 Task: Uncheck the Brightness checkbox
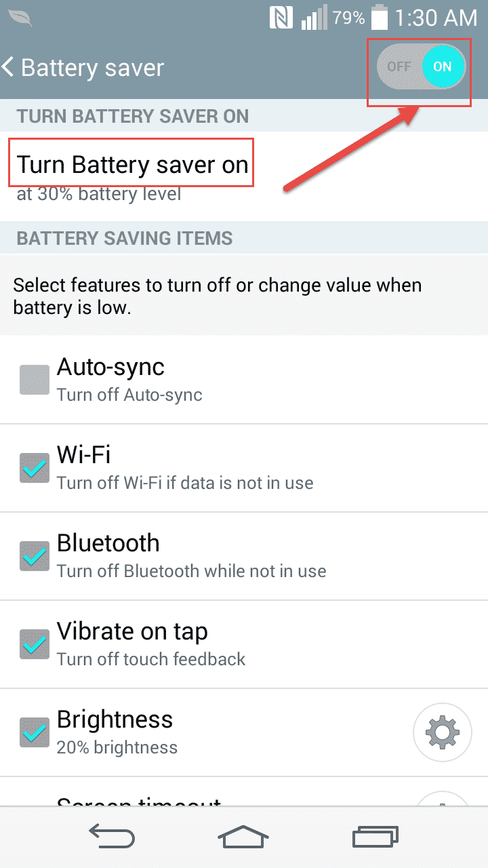[x=35, y=732]
